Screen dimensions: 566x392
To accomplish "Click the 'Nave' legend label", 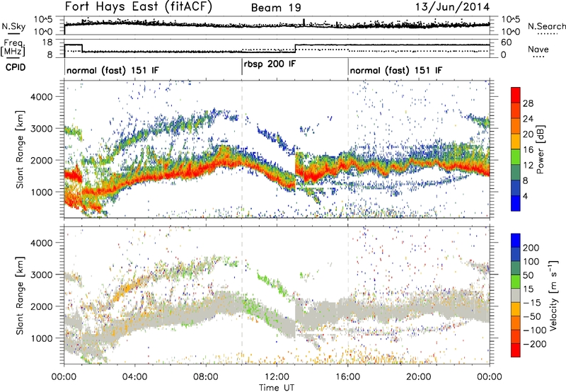I will (538, 49).
